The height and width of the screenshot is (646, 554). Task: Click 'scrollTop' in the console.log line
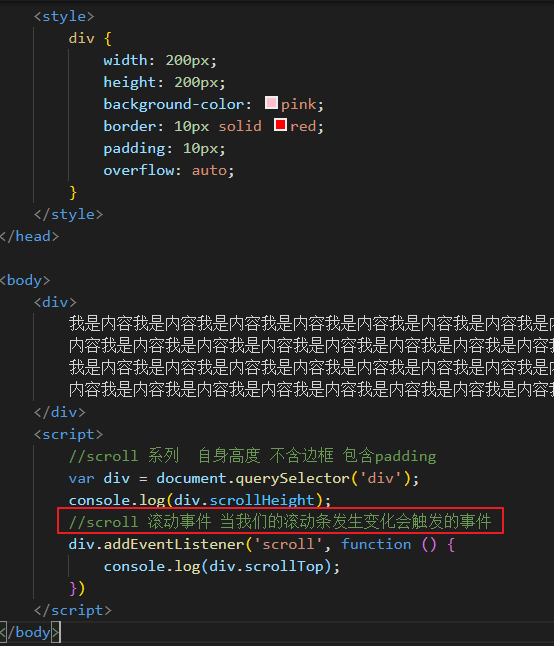284,566
